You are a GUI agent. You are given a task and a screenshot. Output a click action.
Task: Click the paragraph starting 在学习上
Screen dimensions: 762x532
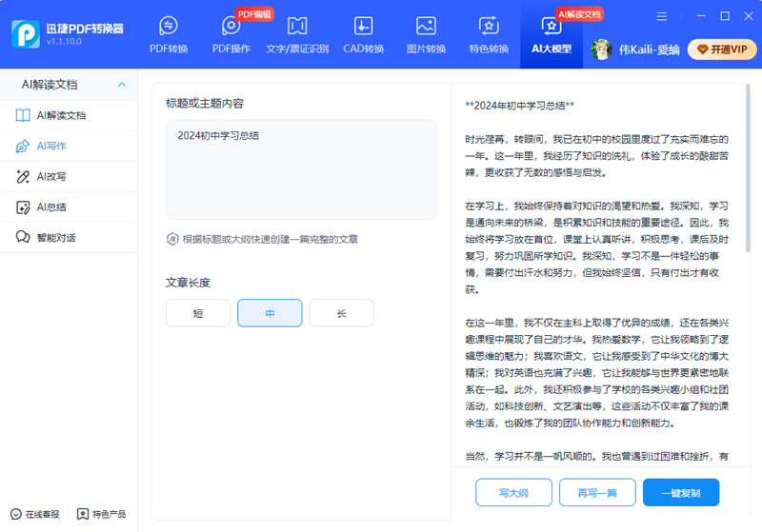[x=597, y=247]
